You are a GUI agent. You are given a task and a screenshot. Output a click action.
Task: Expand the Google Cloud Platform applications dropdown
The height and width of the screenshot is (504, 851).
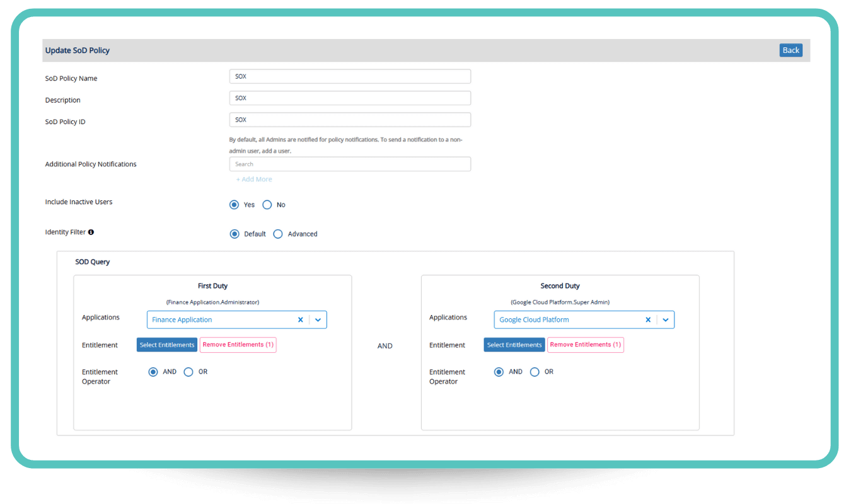click(666, 319)
